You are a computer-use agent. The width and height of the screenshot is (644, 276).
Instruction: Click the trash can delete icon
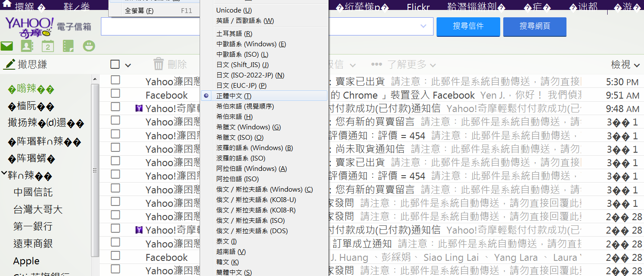pyautogui.click(x=159, y=64)
